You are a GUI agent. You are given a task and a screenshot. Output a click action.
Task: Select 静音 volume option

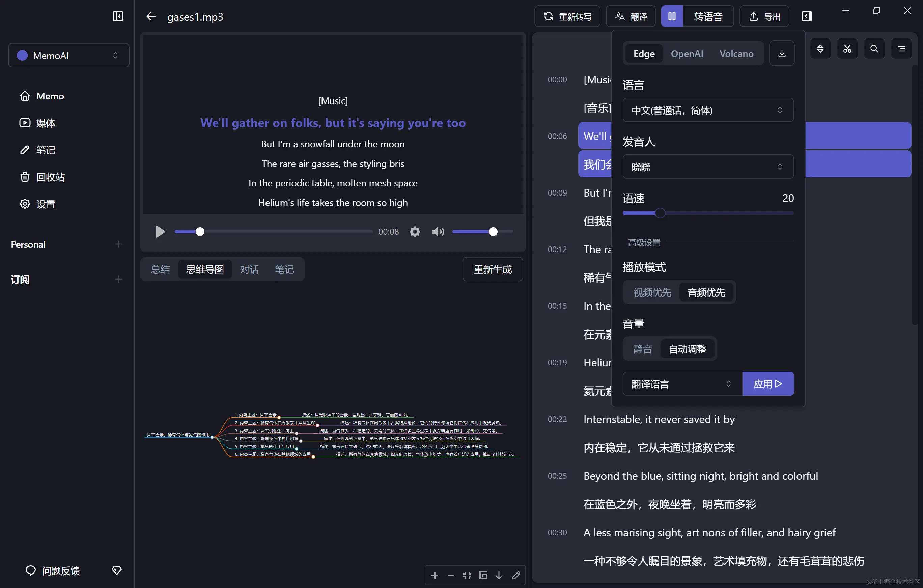pyautogui.click(x=642, y=349)
